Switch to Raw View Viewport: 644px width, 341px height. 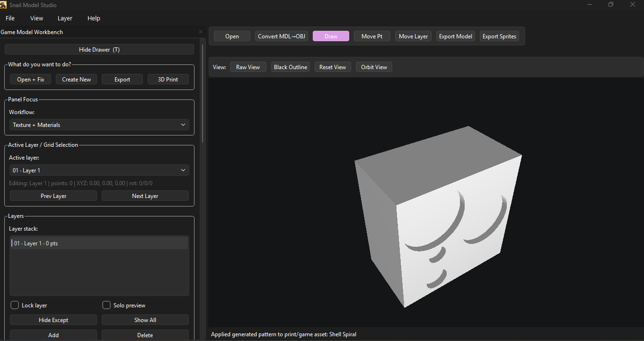248,67
